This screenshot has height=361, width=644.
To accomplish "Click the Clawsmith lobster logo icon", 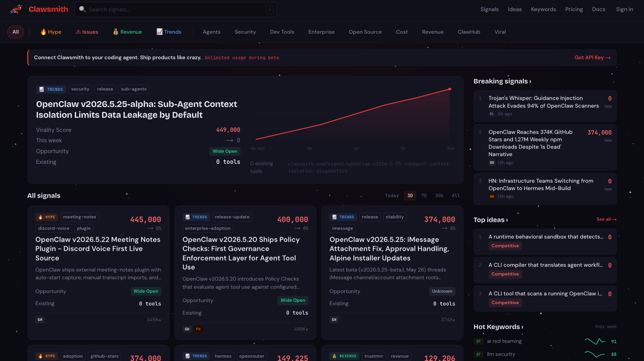I will pyautogui.click(x=16, y=9).
